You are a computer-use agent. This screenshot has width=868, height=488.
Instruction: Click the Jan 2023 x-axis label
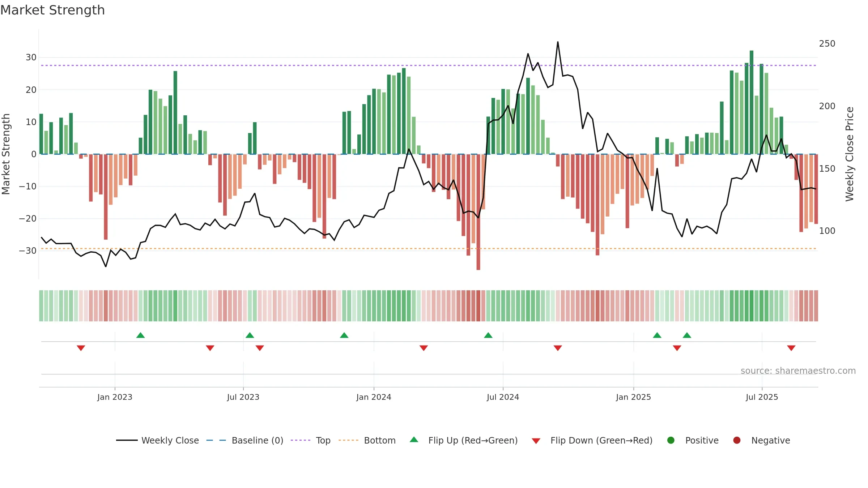point(115,397)
